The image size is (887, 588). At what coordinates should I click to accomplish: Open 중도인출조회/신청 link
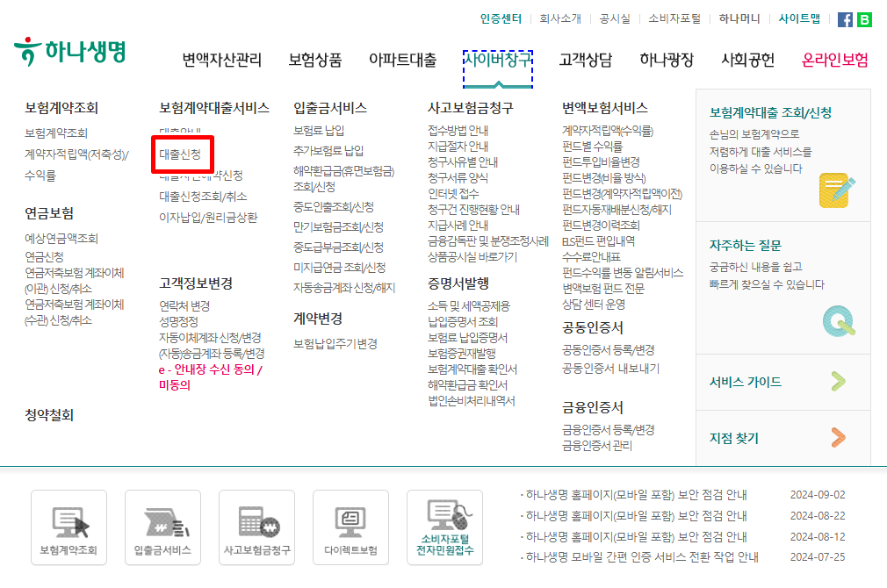tap(333, 207)
